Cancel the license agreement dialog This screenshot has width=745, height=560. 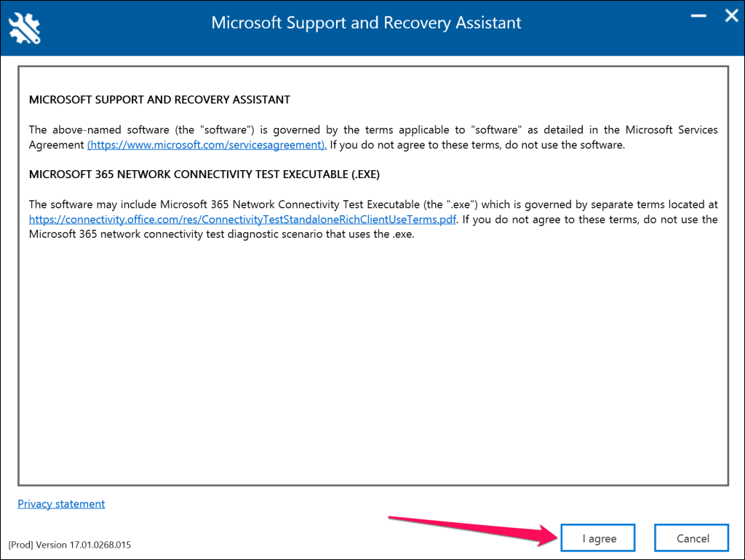click(x=691, y=537)
